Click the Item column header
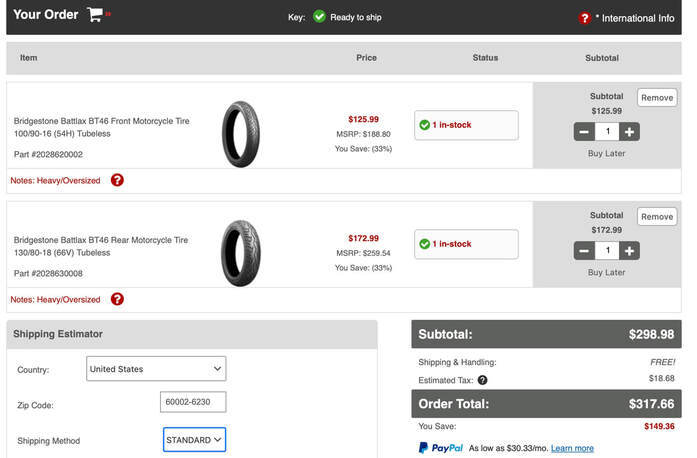697x458 pixels. tap(28, 58)
